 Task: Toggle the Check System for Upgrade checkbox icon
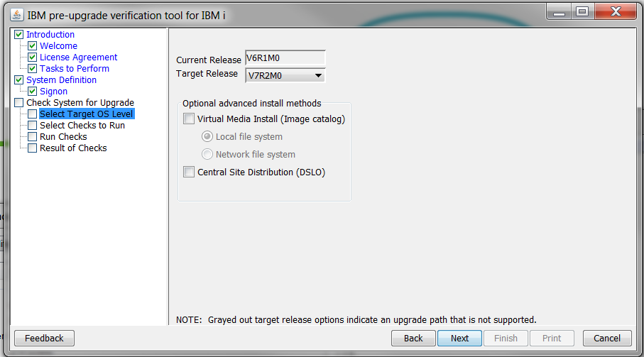pos(19,103)
